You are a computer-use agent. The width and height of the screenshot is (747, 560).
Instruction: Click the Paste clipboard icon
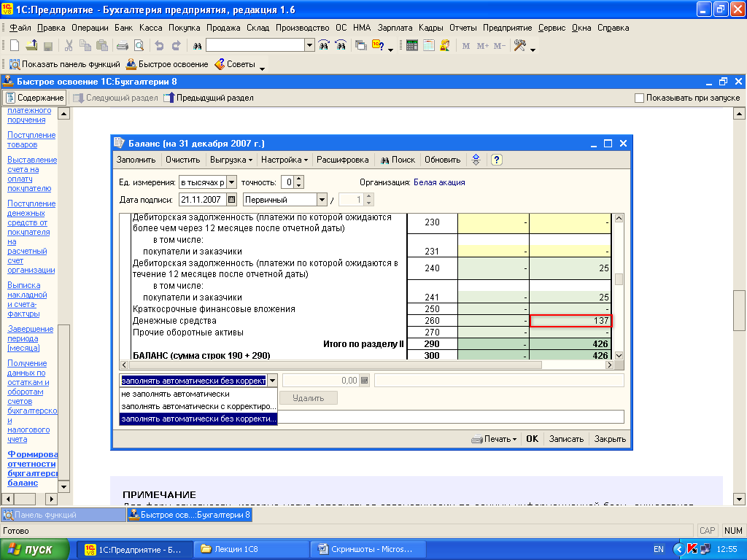click(x=102, y=46)
